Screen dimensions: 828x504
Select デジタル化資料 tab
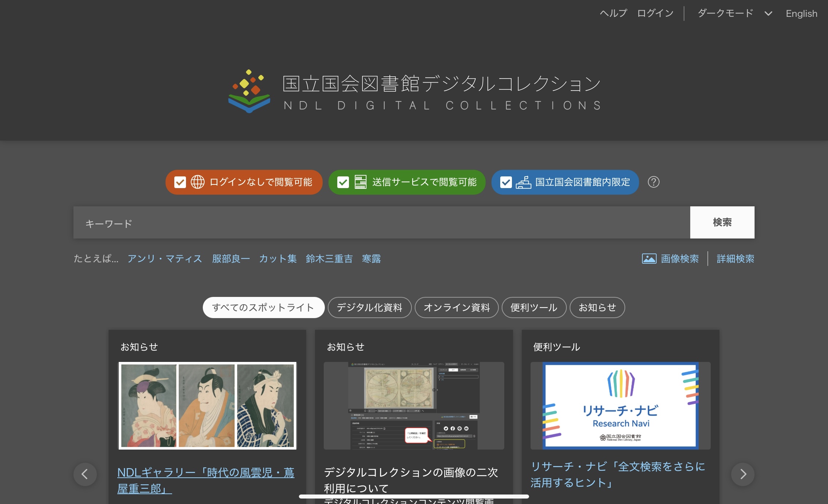369,308
